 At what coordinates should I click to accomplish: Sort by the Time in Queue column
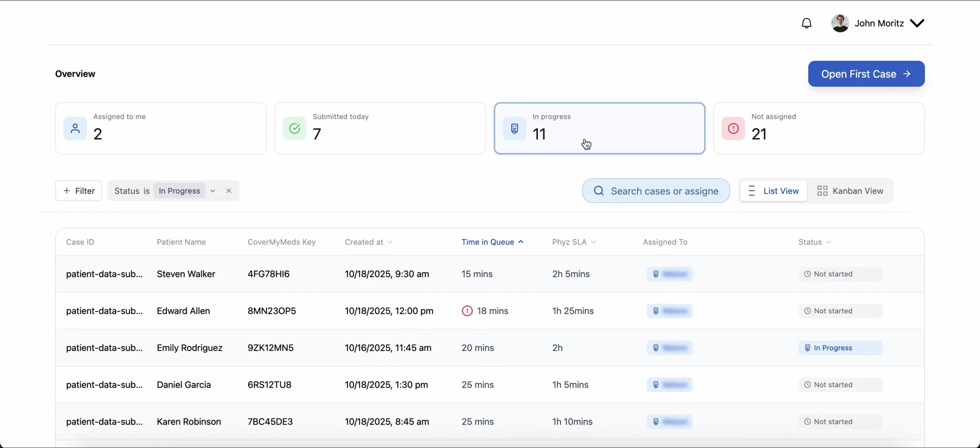[493, 242]
